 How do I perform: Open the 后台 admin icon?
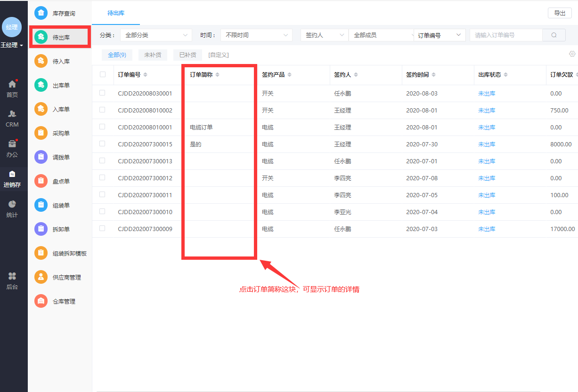[12, 276]
